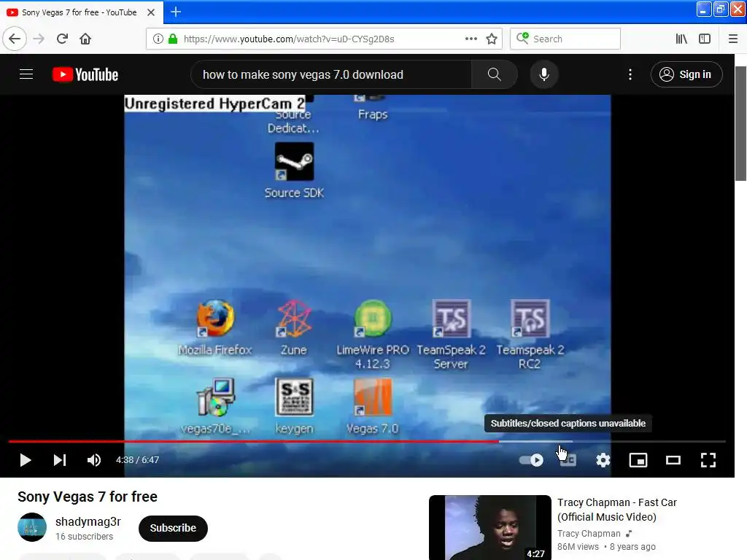Image resolution: width=747 pixels, height=560 pixels.
Task: Open the Firefox hamburger menu
Action: pos(733,39)
